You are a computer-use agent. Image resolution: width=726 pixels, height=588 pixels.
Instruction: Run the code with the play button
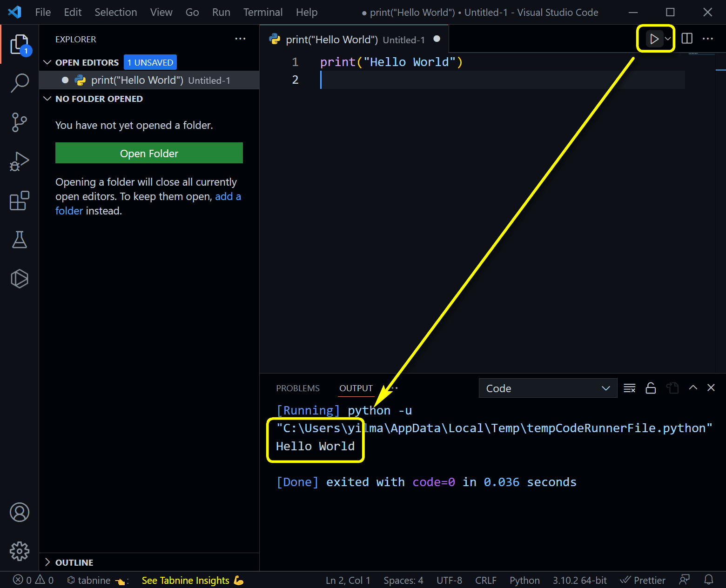pos(654,39)
